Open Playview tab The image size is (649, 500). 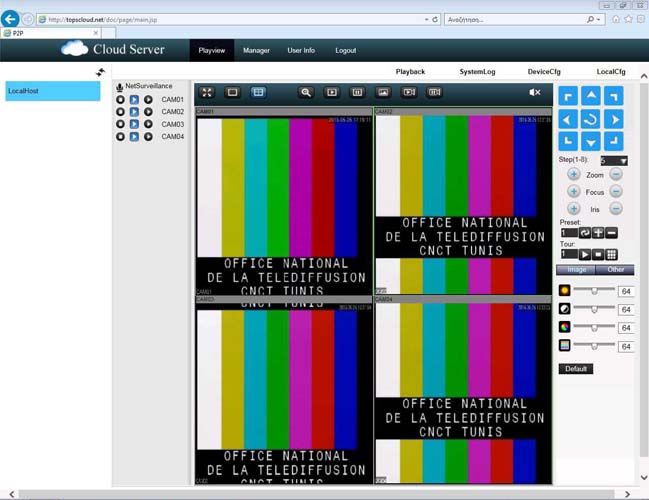click(x=212, y=50)
